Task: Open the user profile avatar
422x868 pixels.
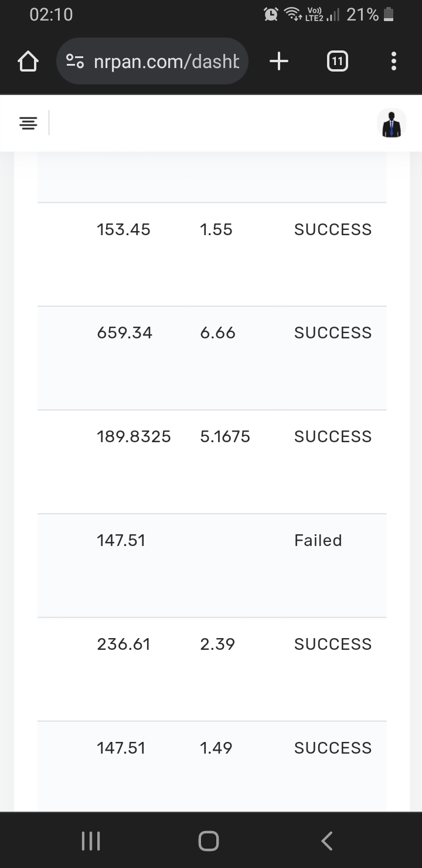Action: click(391, 123)
